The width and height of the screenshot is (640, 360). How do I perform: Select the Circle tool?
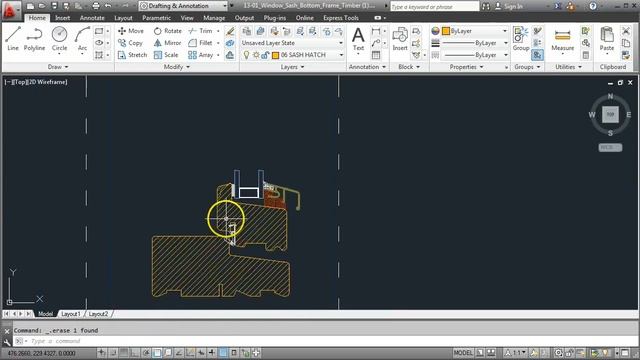point(60,39)
